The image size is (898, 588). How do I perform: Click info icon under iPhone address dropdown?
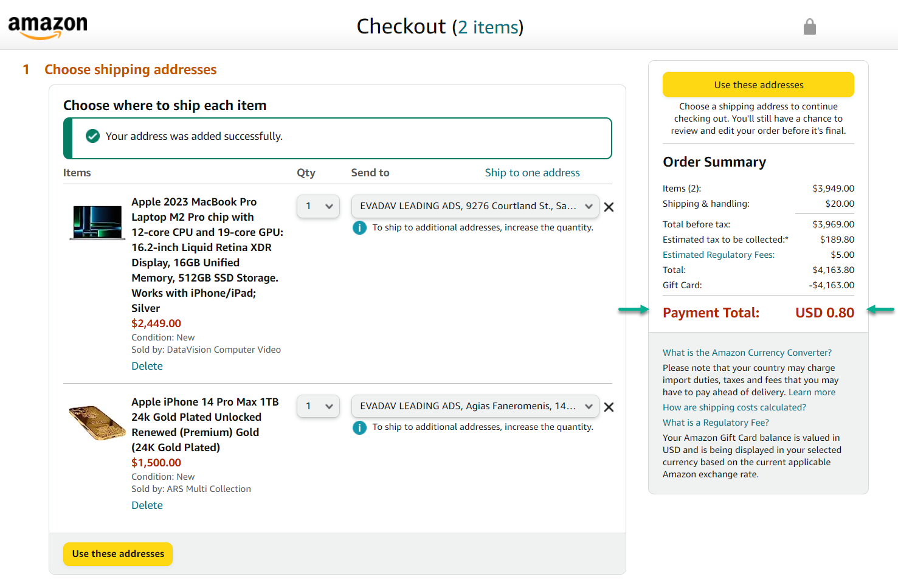tap(359, 427)
